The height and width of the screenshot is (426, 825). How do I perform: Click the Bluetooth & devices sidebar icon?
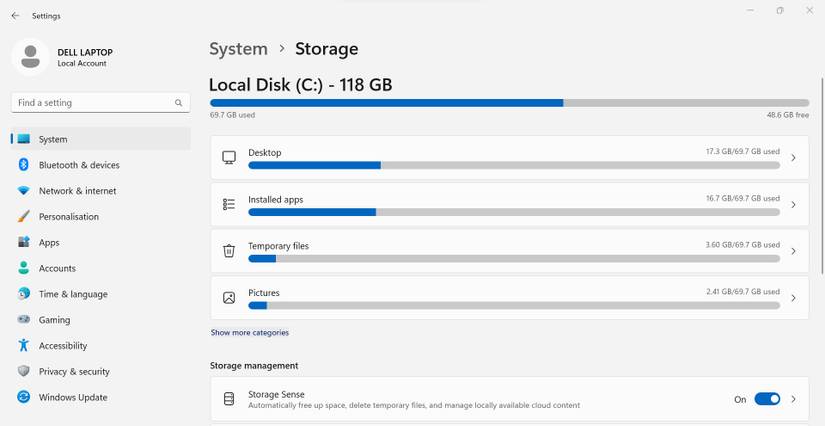[x=23, y=165]
